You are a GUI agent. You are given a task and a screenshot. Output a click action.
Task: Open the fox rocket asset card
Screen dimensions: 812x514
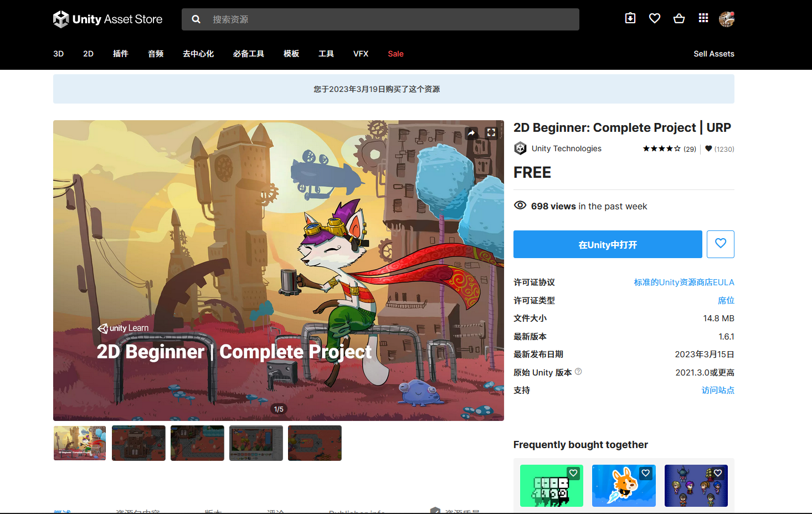[624, 486]
